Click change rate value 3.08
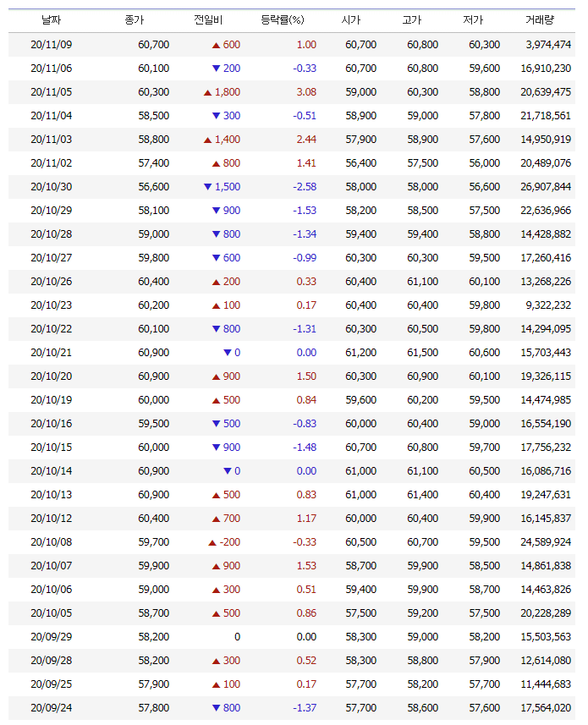588x725 pixels. tap(306, 92)
